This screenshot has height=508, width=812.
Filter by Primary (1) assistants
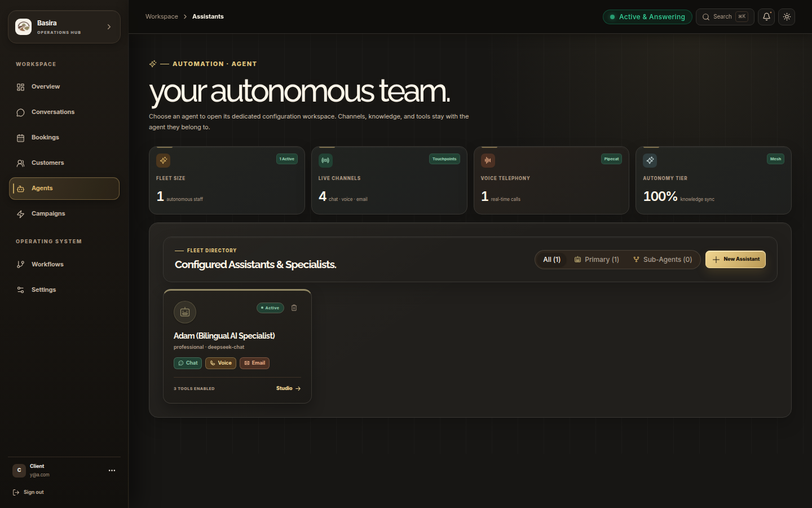point(597,260)
